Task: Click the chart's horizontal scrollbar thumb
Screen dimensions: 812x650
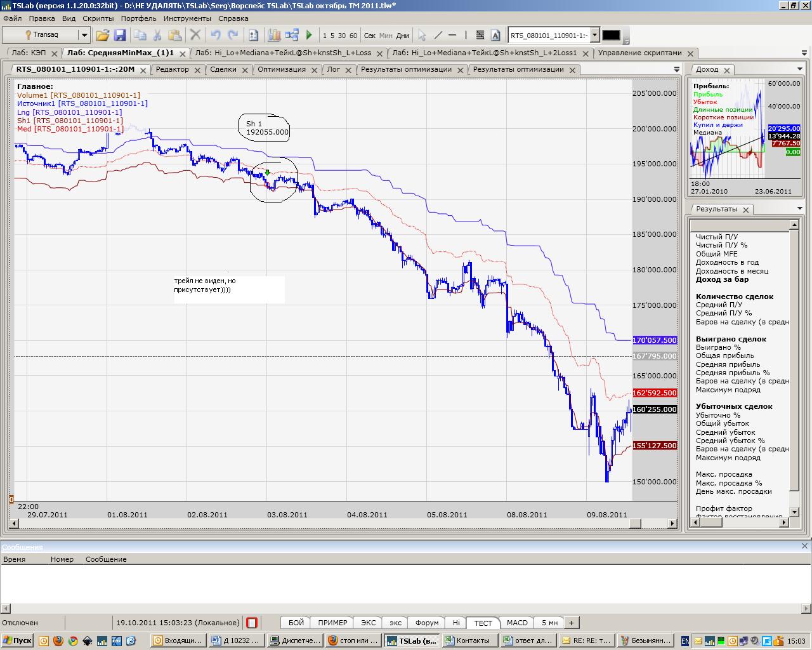Action: (635, 524)
